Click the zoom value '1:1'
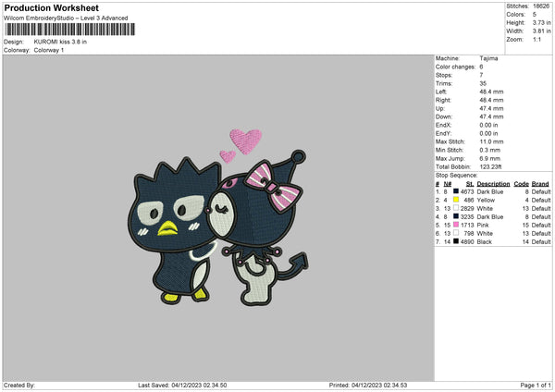Viewport: 555px width, 392px height. 536,39
